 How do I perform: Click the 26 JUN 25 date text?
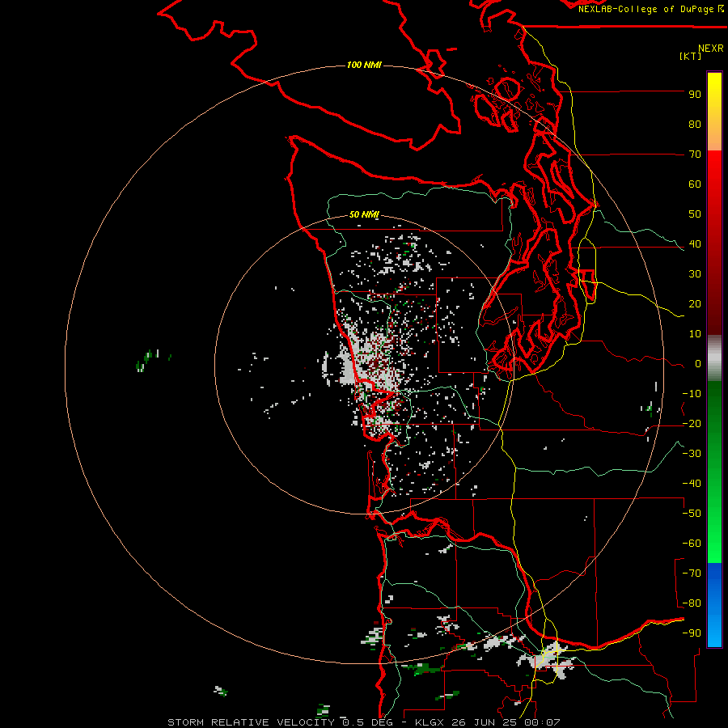[485, 722]
